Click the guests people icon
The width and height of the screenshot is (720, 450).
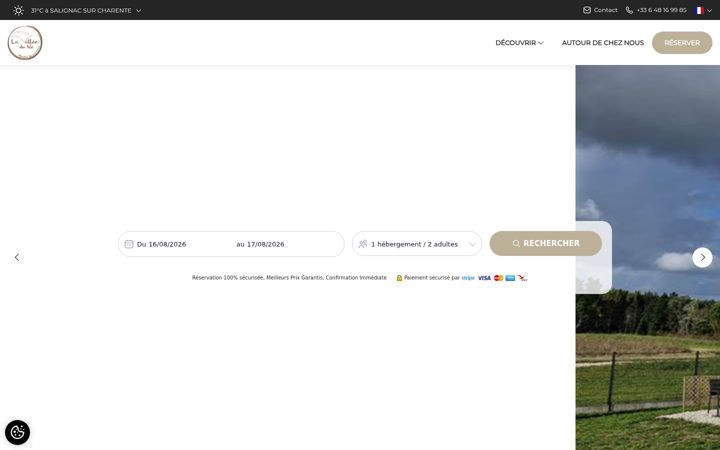point(363,244)
